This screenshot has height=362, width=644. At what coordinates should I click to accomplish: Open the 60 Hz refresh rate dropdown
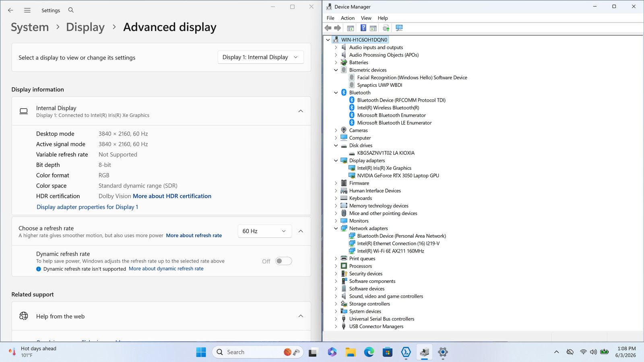pos(264,231)
